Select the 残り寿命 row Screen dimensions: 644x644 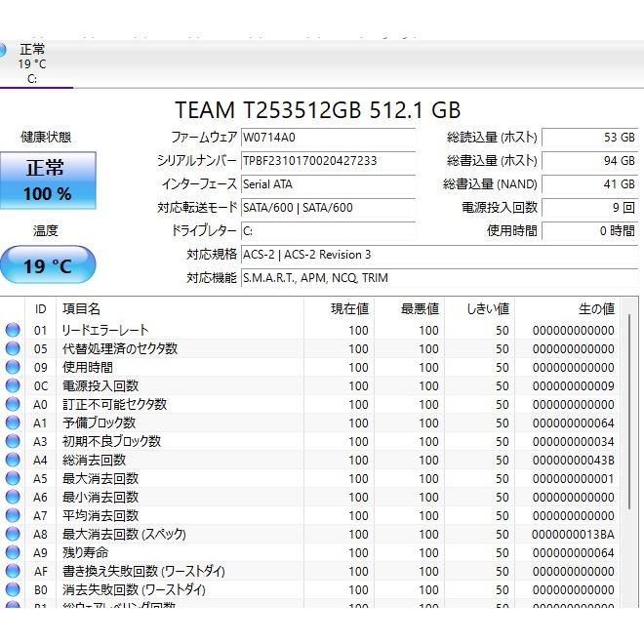[x=310, y=552]
